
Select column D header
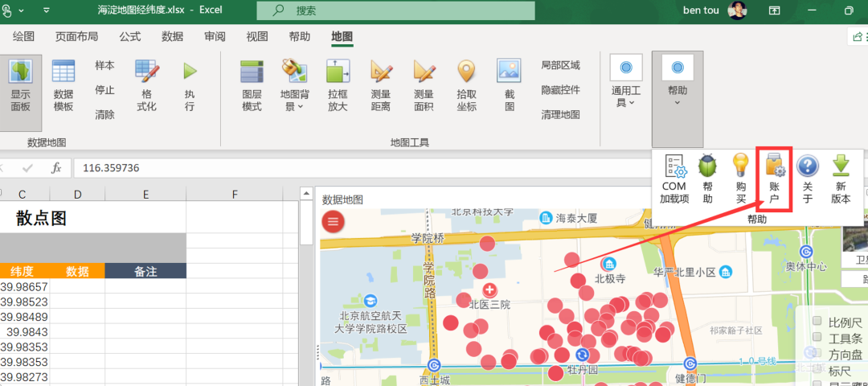pyautogui.click(x=77, y=194)
